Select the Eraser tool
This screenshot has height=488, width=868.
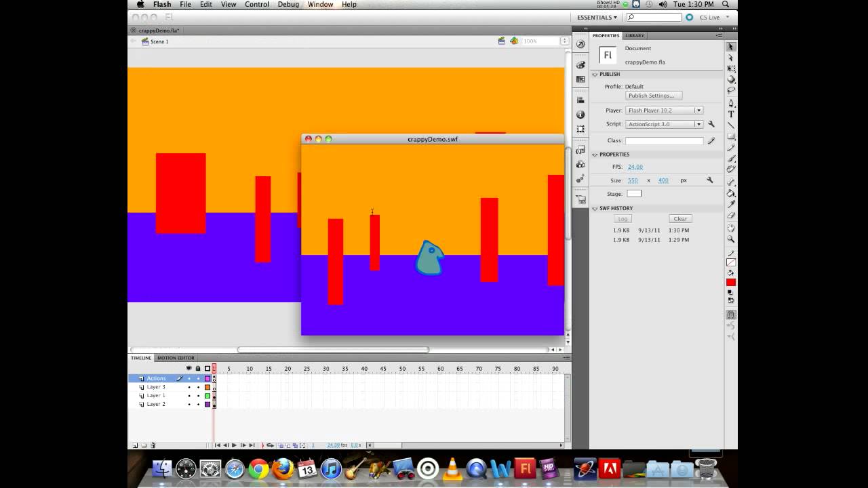click(x=731, y=215)
